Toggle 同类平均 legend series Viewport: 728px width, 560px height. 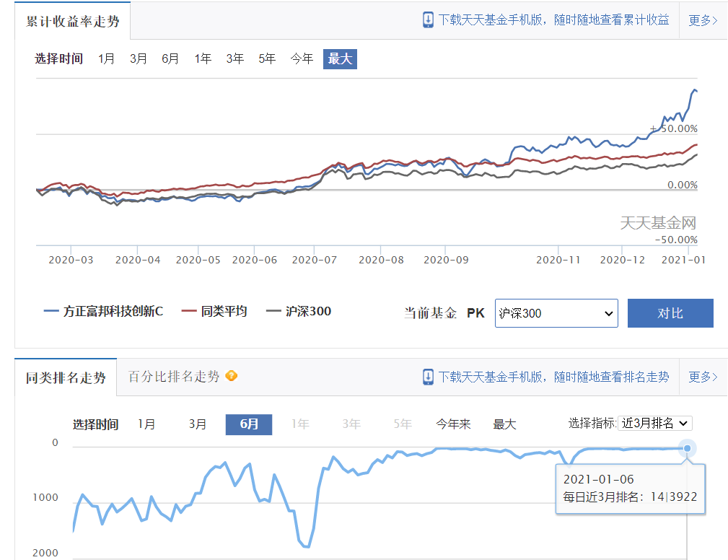point(214,311)
